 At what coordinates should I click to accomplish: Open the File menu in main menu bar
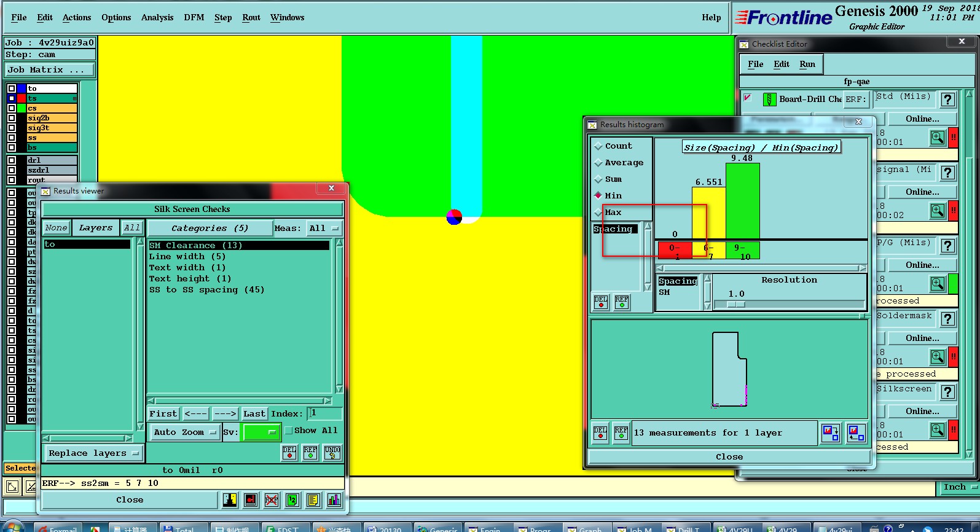coord(19,18)
